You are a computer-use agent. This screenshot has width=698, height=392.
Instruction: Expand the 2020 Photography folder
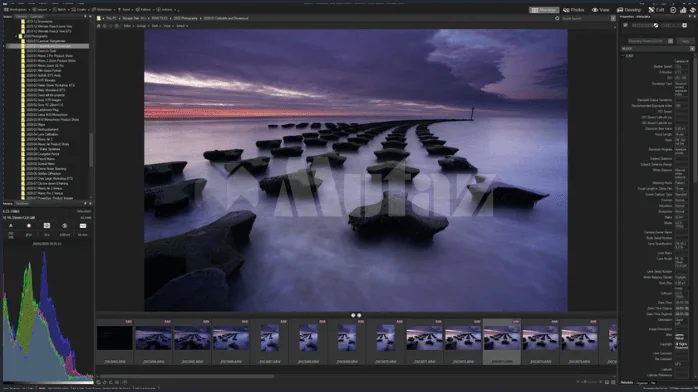pyautogui.click(x=16, y=36)
